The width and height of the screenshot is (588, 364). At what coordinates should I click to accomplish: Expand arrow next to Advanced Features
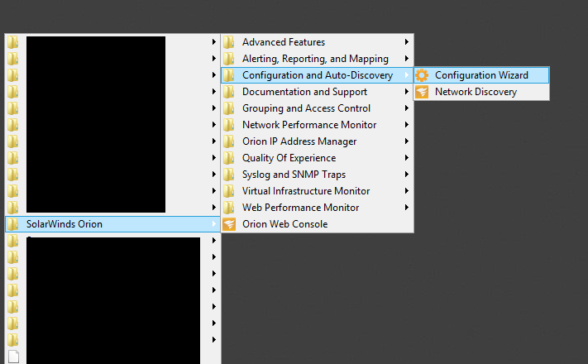tap(407, 42)
